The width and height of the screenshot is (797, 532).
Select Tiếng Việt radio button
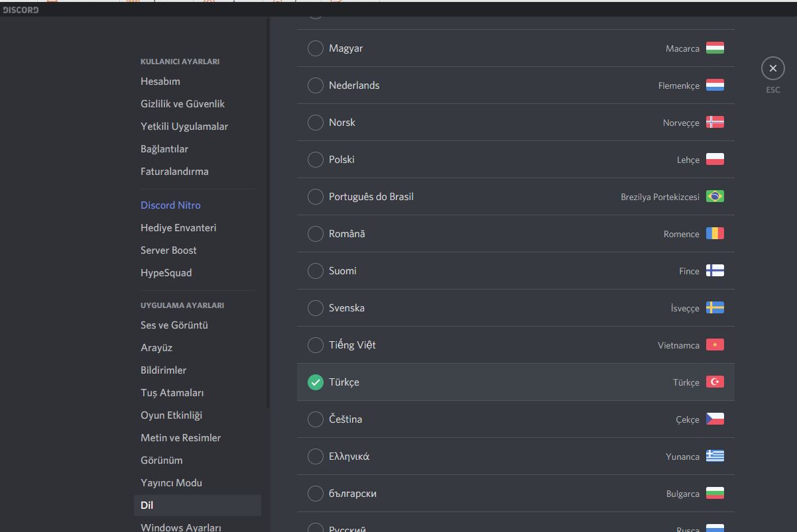[316, 345]
